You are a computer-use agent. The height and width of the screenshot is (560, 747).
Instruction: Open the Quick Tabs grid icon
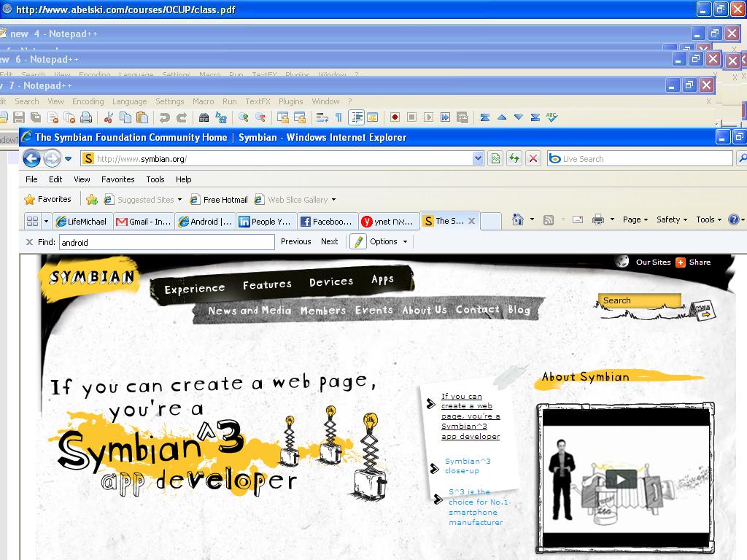(32, 222)
